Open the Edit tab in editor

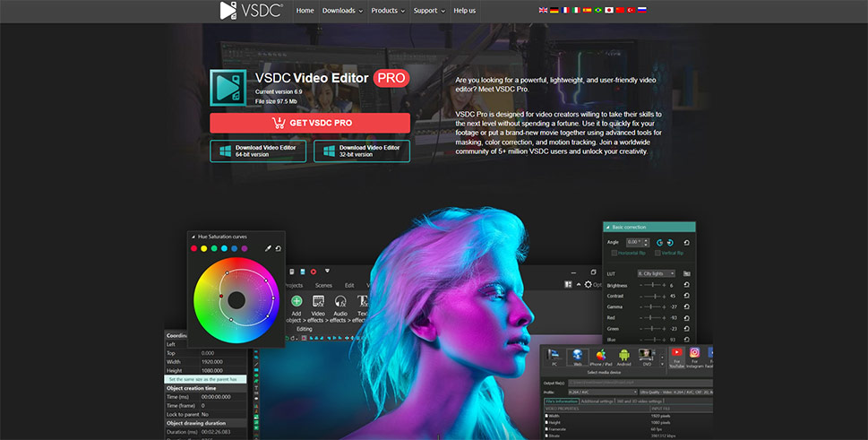point(349,286)
